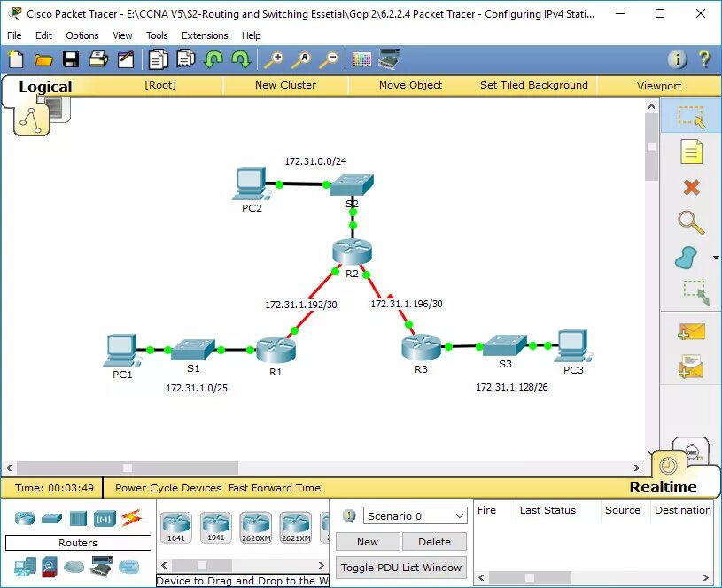Pick the 2620XM router model

(255, 527)
